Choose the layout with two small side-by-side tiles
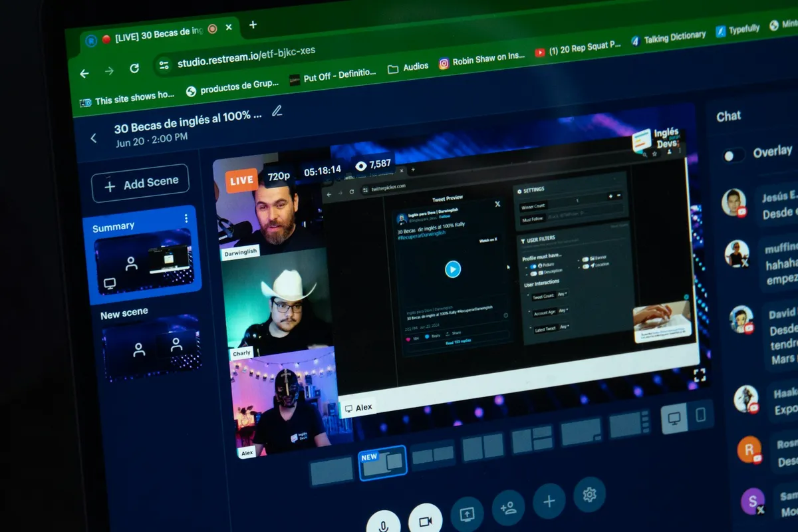This screenshot has height=532, width=798. coord(433,455)
